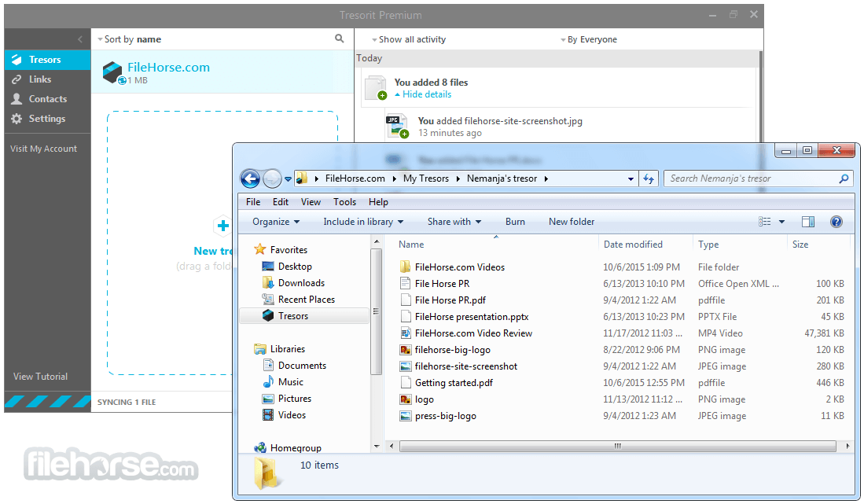The image size is (864, 504).
Task: Click the JPG file icon in activity
Action: [x=397, y=126]
